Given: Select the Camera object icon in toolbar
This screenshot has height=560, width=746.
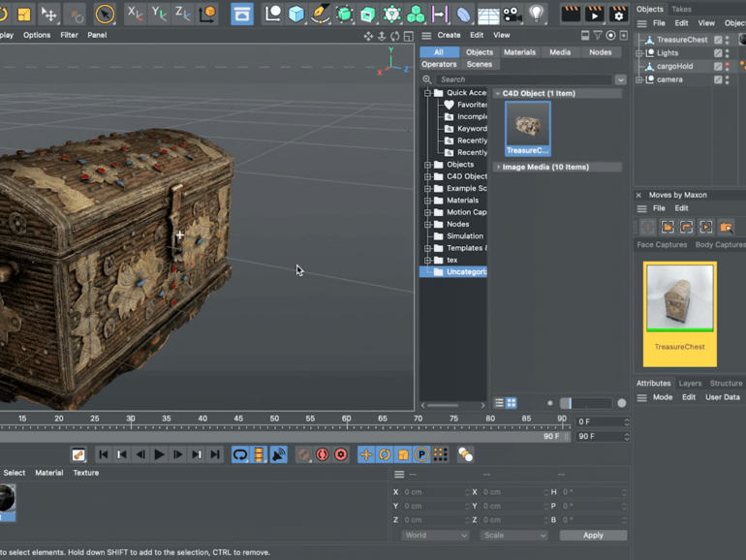Looking at the screenshot, I should [x=513, y=15].
